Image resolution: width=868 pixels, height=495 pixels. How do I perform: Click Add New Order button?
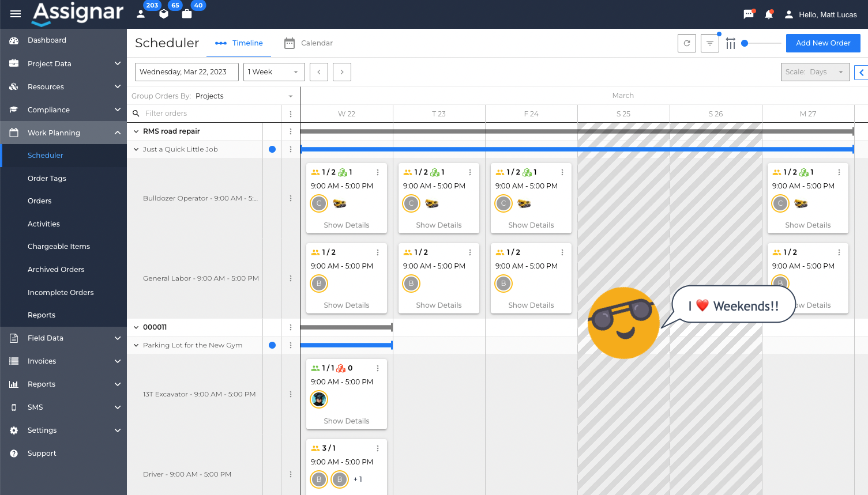point(823,43)
